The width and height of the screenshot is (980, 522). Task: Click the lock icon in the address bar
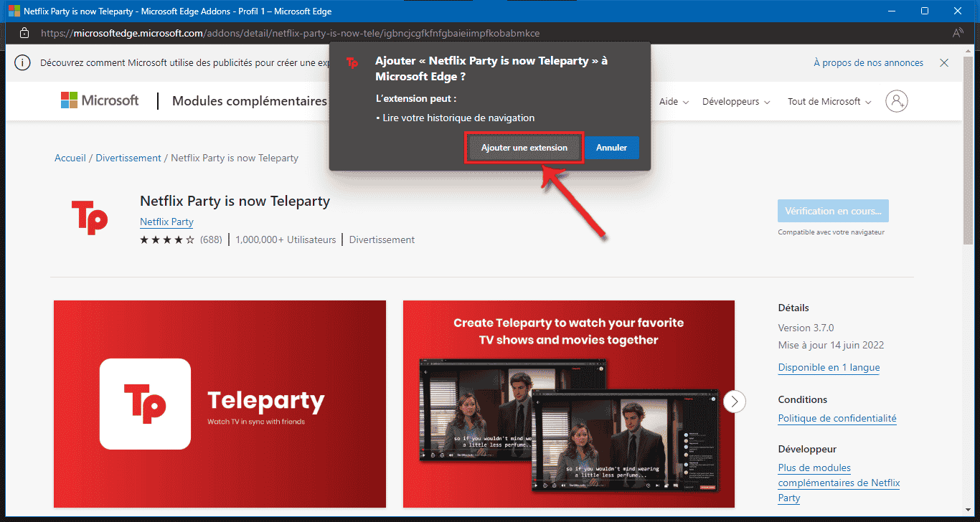click(24, 33)
